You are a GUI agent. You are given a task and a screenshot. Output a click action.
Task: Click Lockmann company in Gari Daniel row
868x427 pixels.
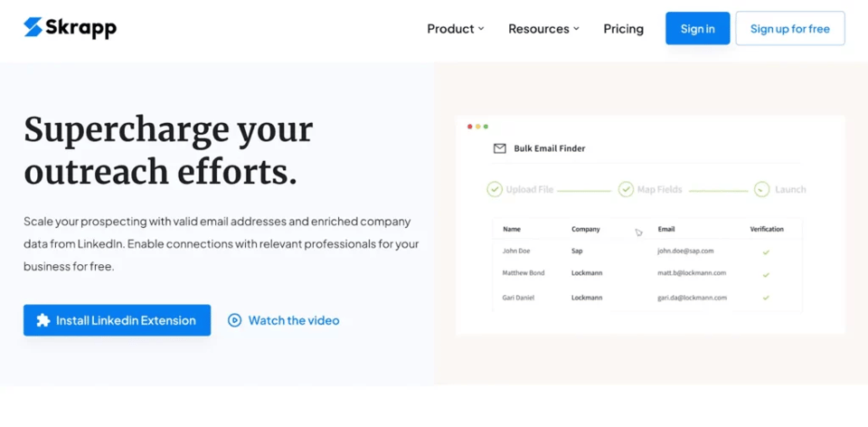pyautogui.click(x=587, y=298)
